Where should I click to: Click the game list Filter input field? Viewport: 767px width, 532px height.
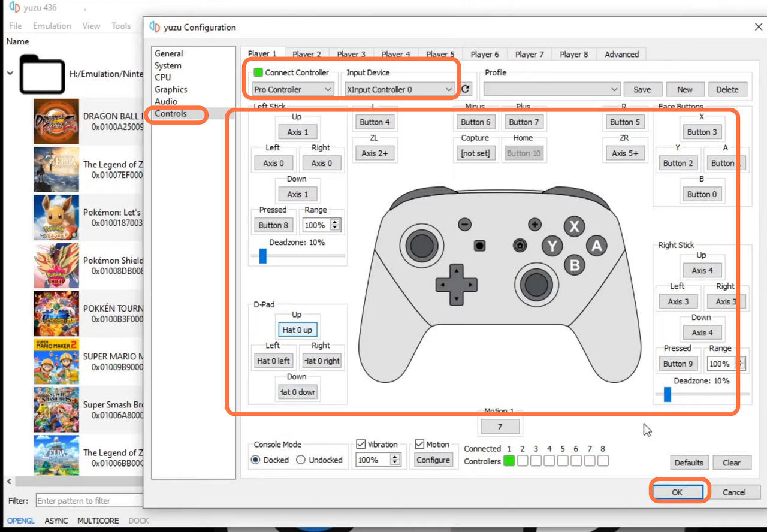89,501
